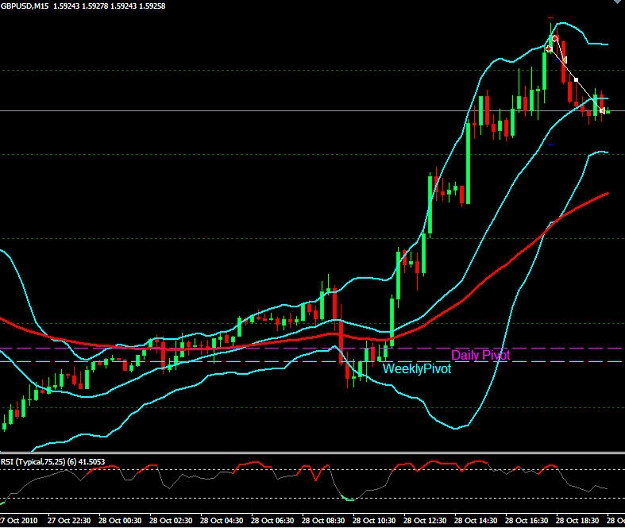This screenshot has width=625, height=528.
Task: Click the 28 Oct 06:30 time label
Action: pos(272,520)
